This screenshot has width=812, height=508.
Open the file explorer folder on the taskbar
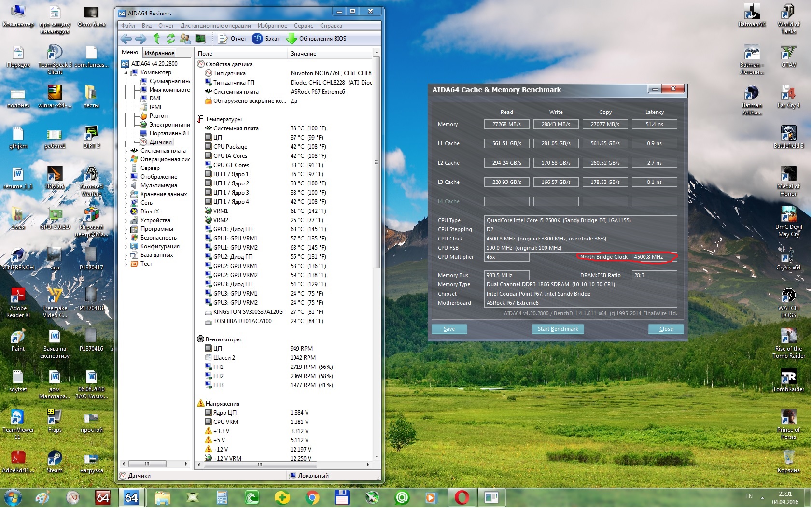(x=162, y=497)
